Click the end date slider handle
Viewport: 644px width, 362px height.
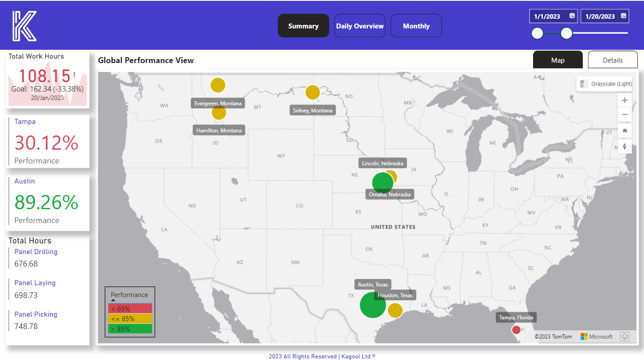(566, 33)
